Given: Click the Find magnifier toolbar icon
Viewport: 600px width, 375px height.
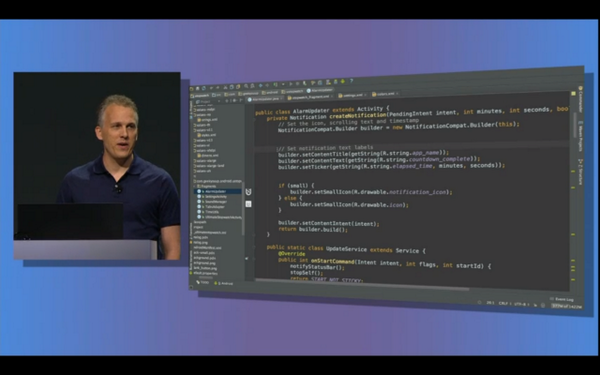Looking at the screenshot, I should pyautogui.click(x=246, y=86).
